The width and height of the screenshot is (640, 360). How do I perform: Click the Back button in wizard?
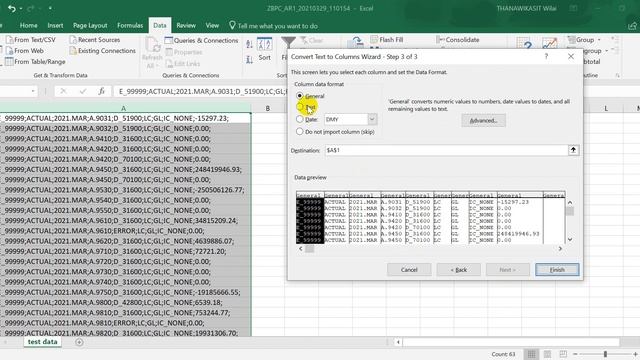(x=459, y=270)
